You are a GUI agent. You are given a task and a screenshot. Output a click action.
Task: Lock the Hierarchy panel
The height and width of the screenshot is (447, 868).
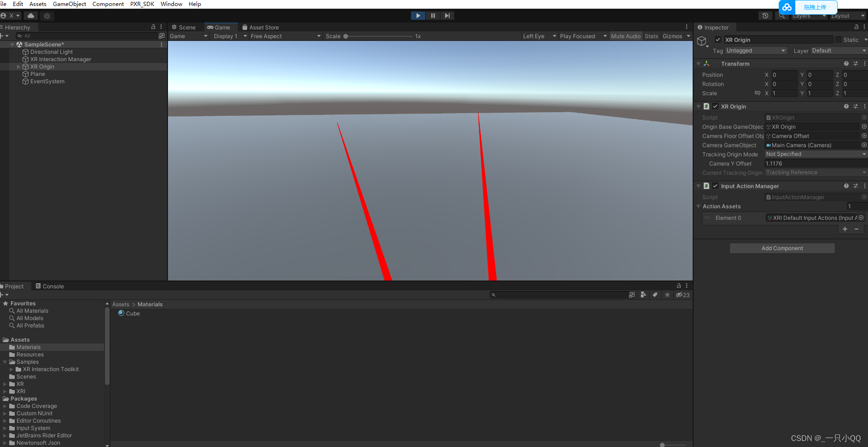click(153, 27)
